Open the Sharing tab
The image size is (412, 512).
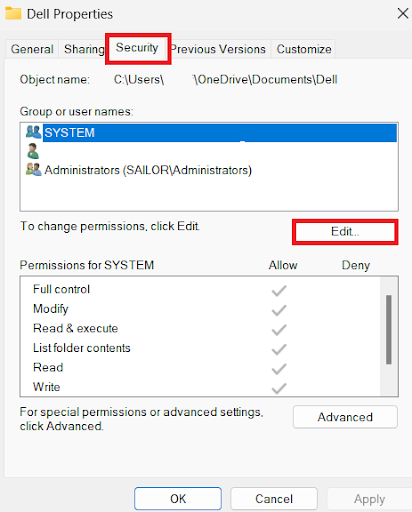pos(83,49)
